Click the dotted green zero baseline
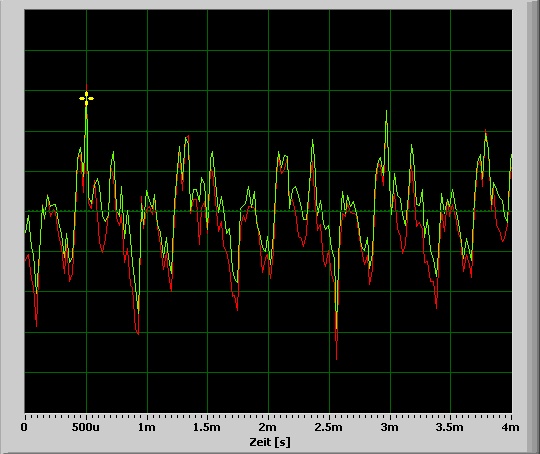This screenshot has height=454, width=540. 268,211
